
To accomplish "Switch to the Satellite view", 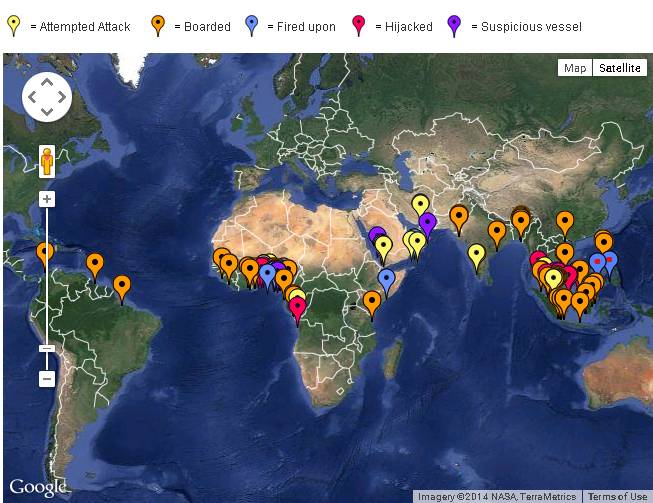I will click(620, 68).
